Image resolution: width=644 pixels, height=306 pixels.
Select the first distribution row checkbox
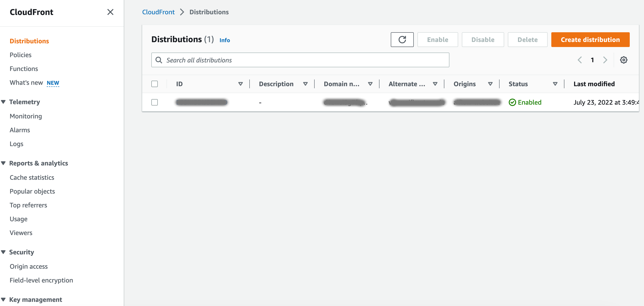tap(155, 102)
